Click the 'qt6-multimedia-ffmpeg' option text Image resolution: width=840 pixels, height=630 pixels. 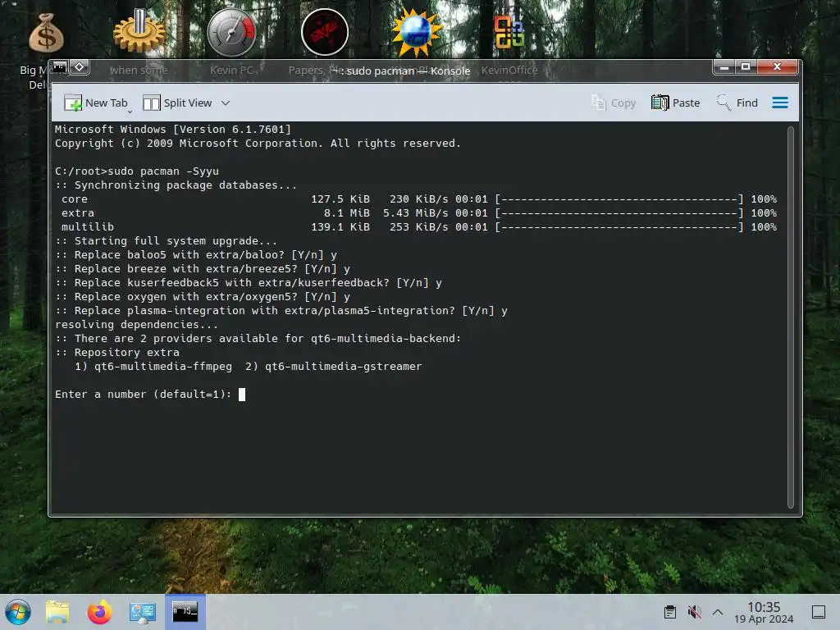pos(163,367)
